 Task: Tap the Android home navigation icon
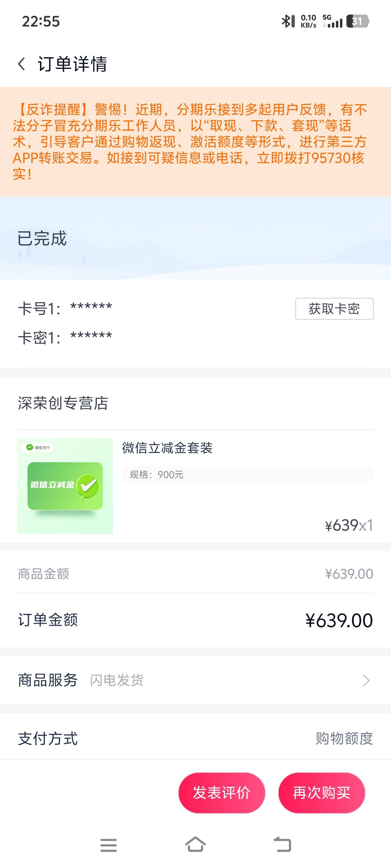pos(195,844)
